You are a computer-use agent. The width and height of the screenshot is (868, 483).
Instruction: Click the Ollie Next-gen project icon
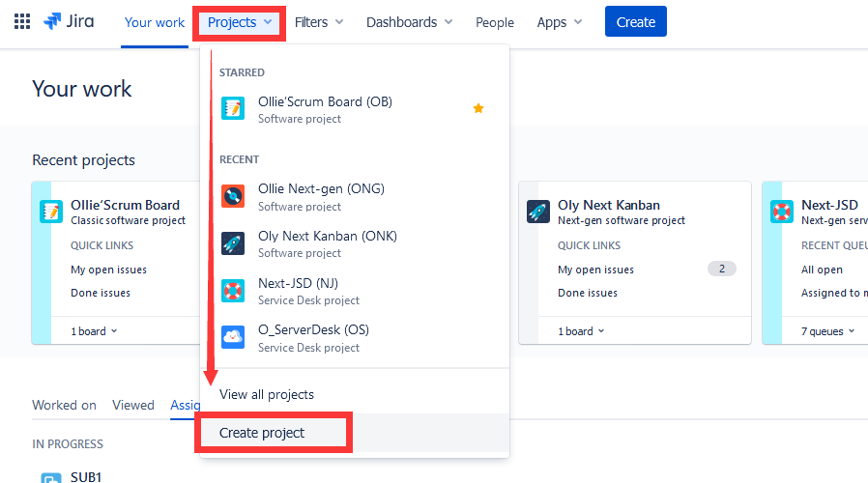tap(233, 196)
